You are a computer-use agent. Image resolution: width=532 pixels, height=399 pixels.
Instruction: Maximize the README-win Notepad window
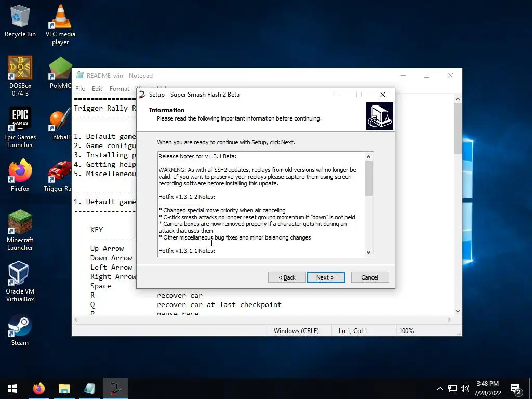(427, 75)
